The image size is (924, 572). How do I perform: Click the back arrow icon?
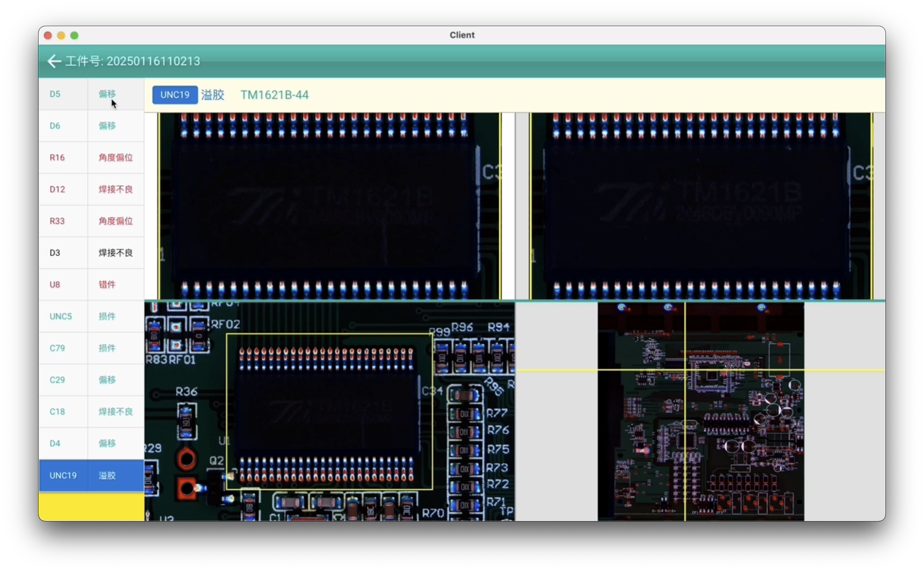(x=54, y=61)
